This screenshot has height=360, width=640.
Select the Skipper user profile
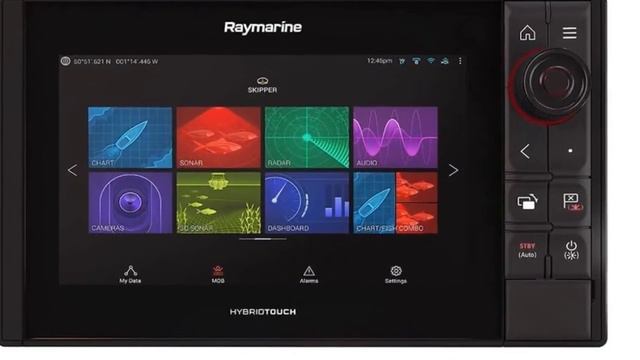point(262,85)
